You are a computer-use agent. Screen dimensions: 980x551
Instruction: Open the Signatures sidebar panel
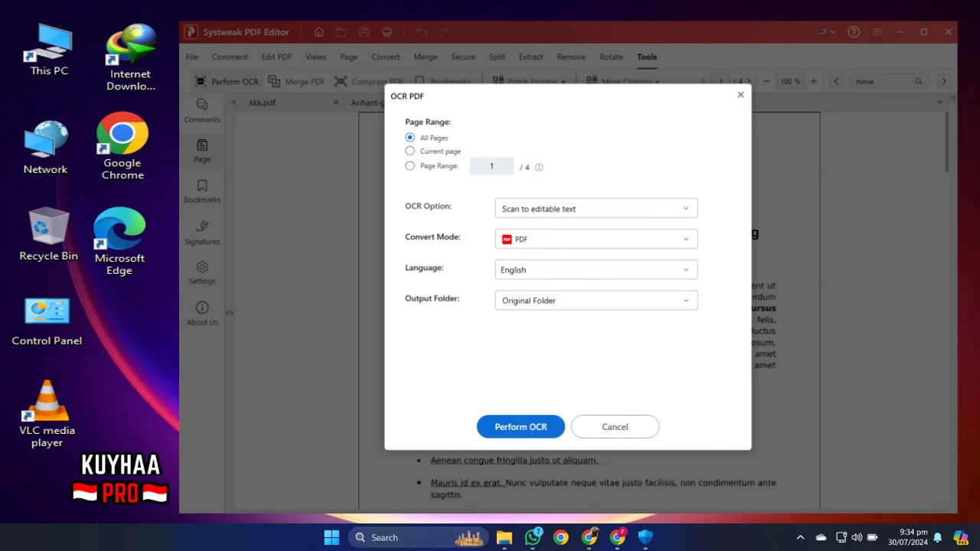(x=202, y=233)
